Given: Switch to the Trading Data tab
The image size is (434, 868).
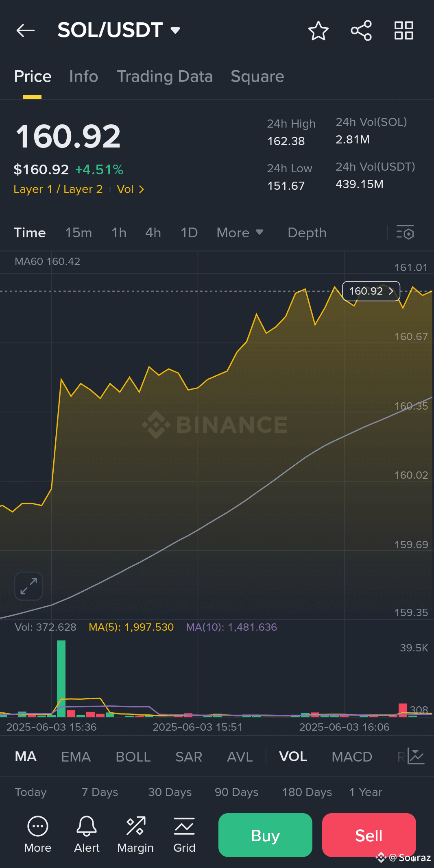Looking at the screenshot, I should point(165,76).
